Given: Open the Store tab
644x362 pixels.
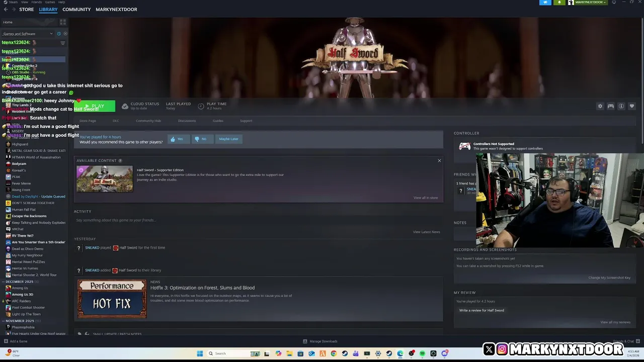Looking at the screenshot, I should point(26,9).
